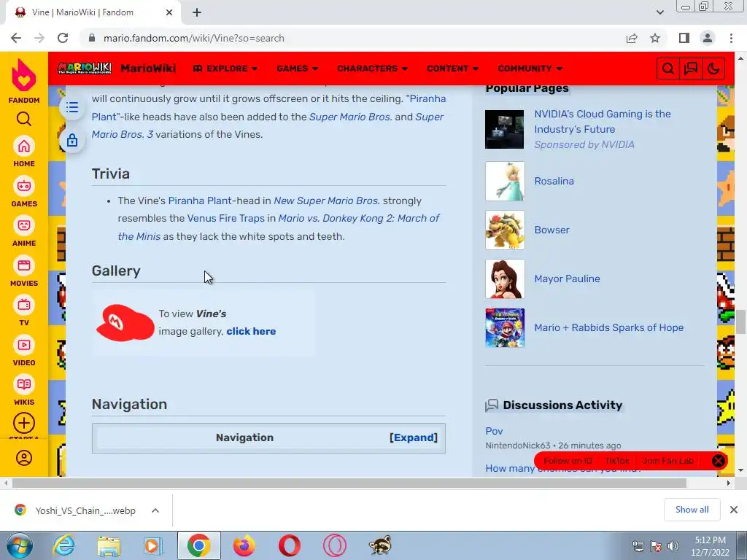Close the red social links bar

click(718, 461)
